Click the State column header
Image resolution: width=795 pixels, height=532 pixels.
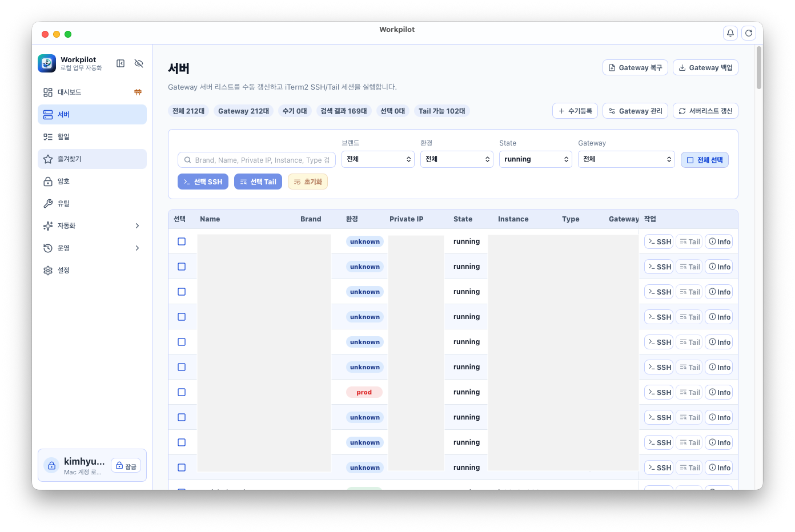(463, 219)
